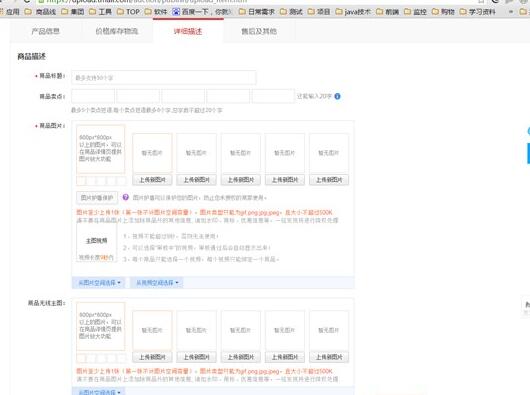Open the 集团 bookmark folder

[x=73, y=12]
